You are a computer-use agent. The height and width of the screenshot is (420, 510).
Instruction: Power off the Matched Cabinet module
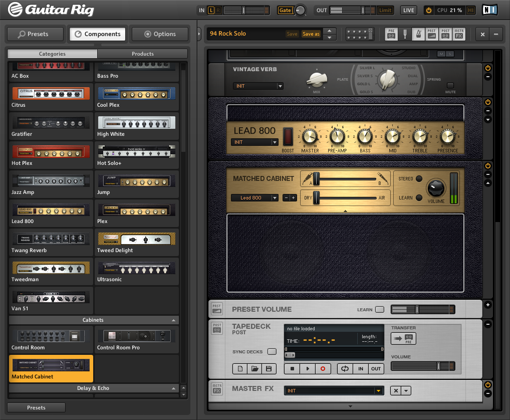pos(488,165)
